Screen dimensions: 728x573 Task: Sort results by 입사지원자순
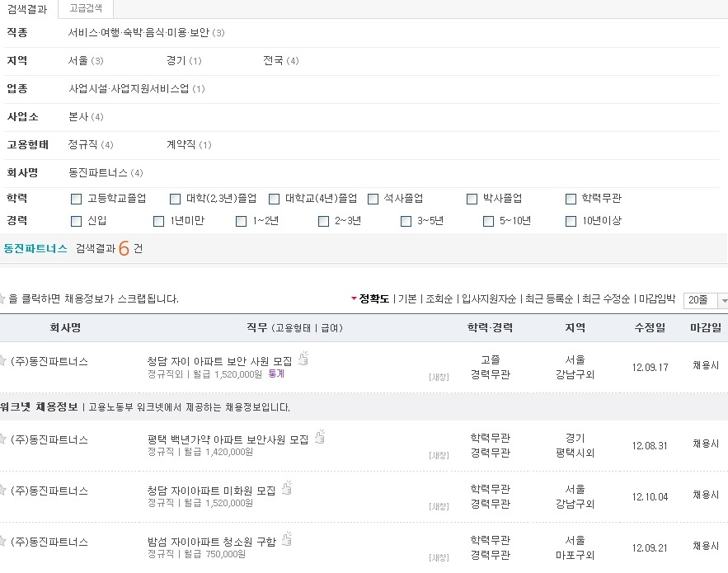pos(489,298)
